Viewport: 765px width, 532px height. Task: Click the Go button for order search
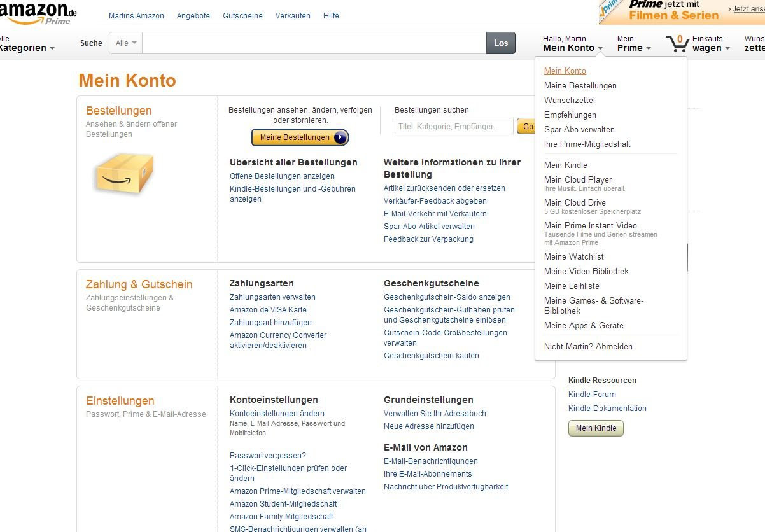tap(526, 126)
